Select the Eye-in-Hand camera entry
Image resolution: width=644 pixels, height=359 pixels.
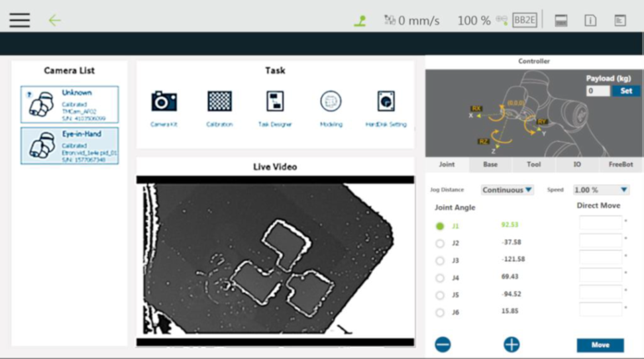[x=70, y=146]
